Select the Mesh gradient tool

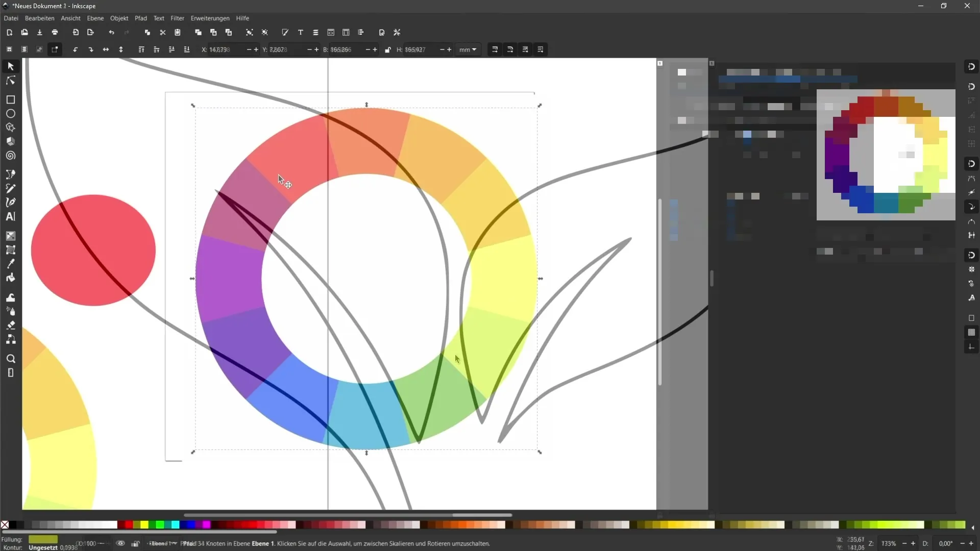[x=11, y=250]
